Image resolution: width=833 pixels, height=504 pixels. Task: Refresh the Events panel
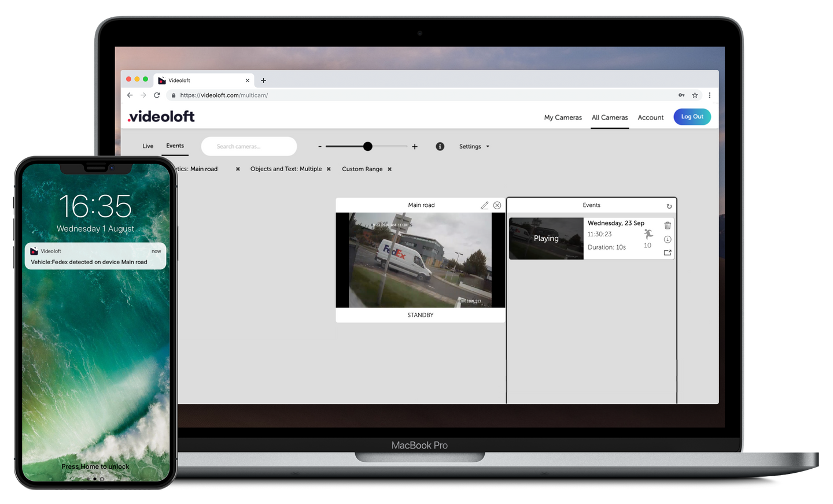point(669,206)
